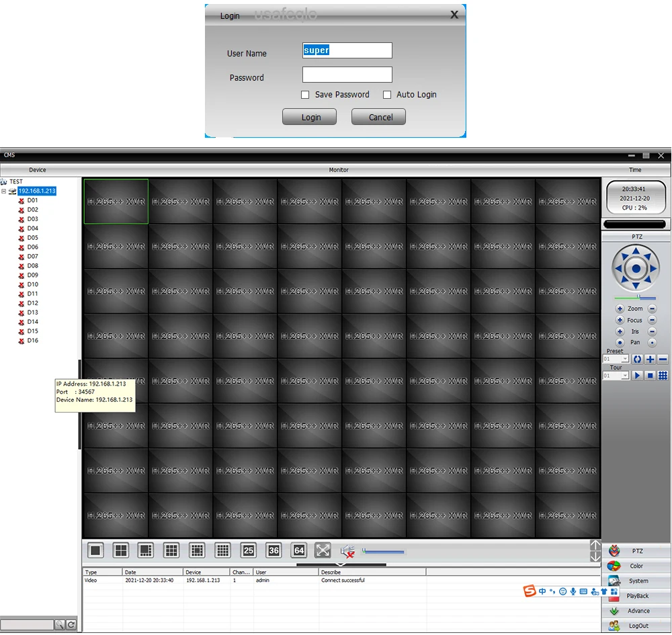Click the Cancel button in dialog
The height and width of the screenshot is (635, 672).
point(378,117)
